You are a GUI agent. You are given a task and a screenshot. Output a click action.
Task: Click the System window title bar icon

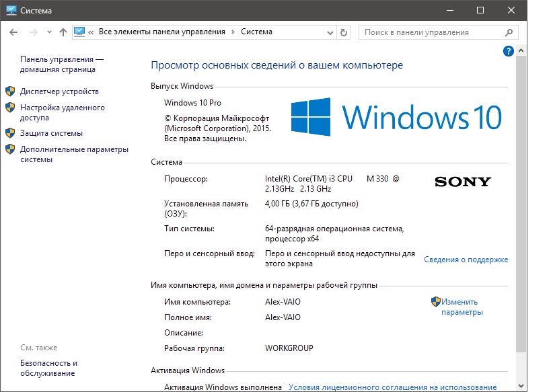point(11,10)
